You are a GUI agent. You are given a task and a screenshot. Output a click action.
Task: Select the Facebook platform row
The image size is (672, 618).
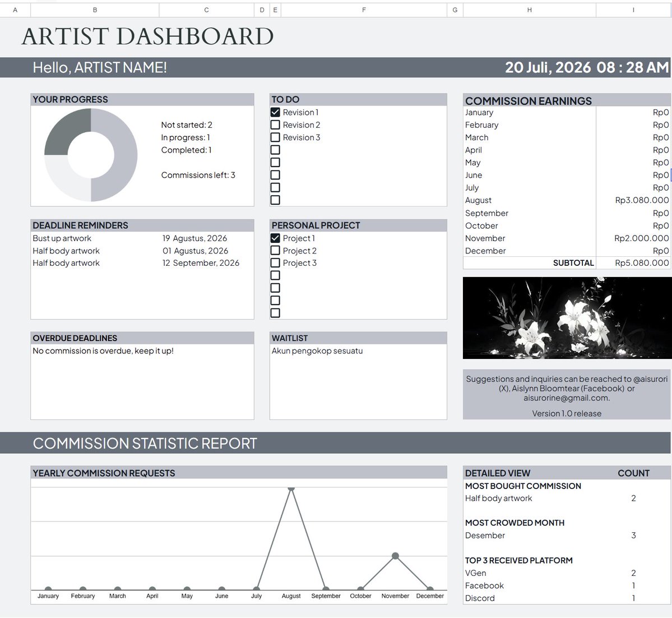567,585
